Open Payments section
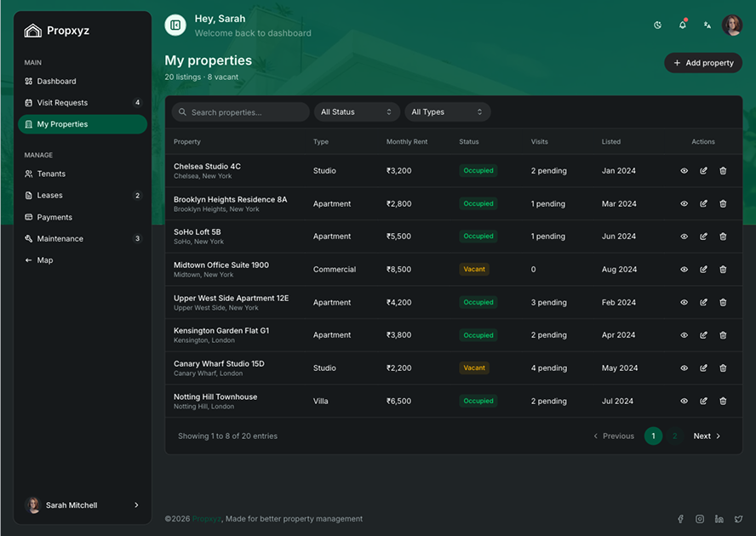This screenshot has height=536, width=756. pos(83,217)
